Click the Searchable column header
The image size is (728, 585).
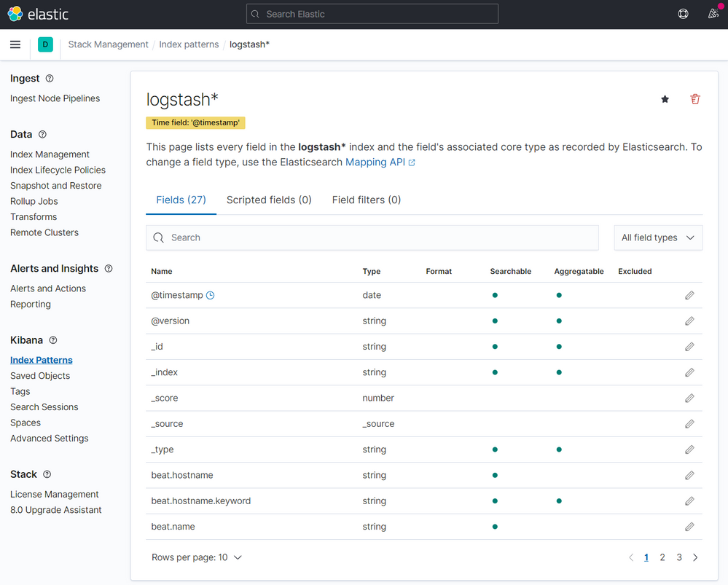[511, 271]
